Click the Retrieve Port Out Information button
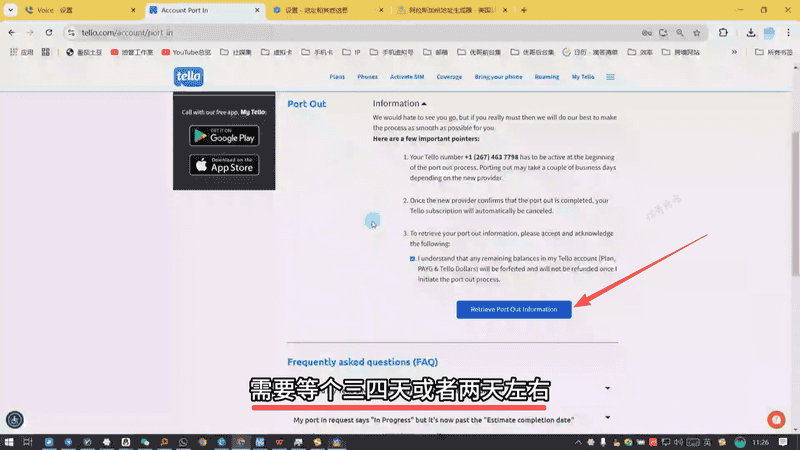Screen dimensions: 800x450 pos(514,310)
